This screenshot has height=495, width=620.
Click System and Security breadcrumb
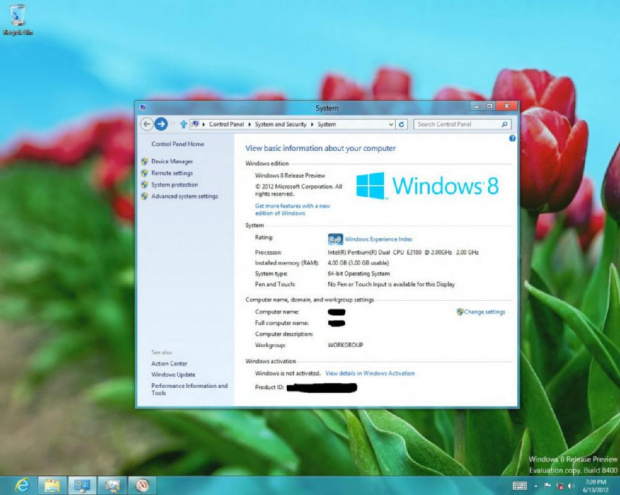[x=280, y=124]
